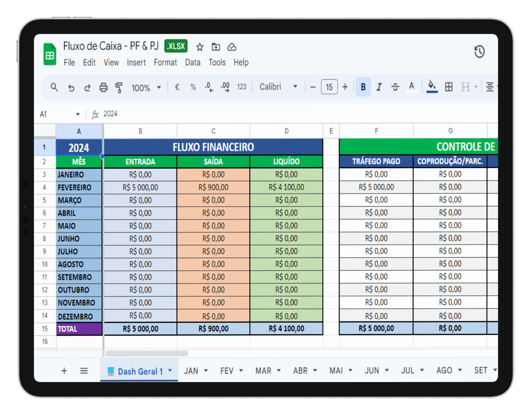532x416 pixels.
Task: Open the fill color bucket picker
Action: 432,87
